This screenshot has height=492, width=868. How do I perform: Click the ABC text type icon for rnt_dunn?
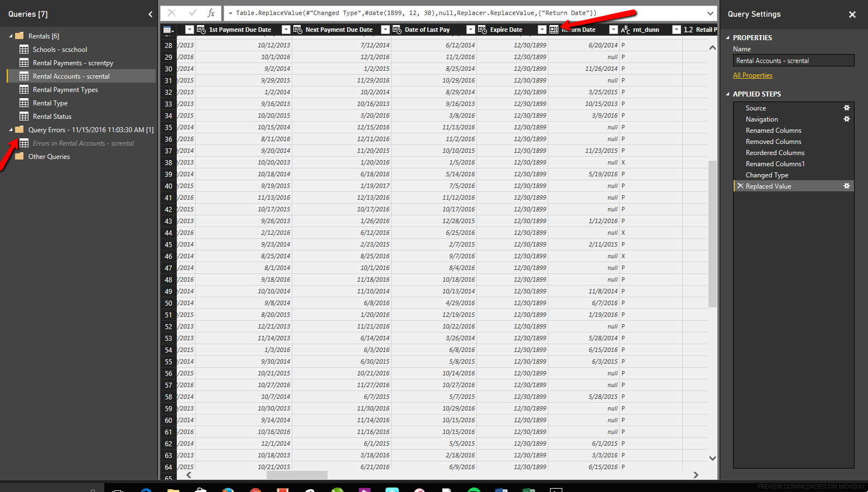click(x=625, y=30)
